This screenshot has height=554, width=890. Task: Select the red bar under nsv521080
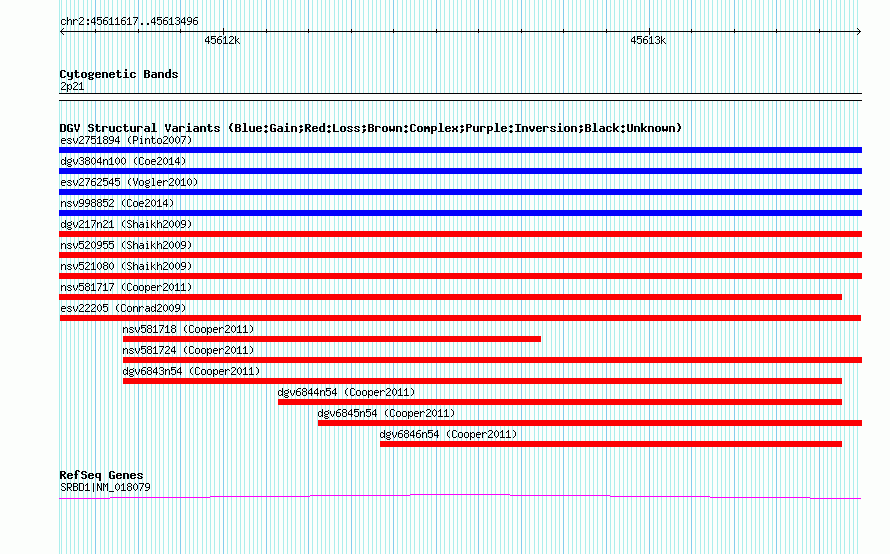[x=460, y=276]
